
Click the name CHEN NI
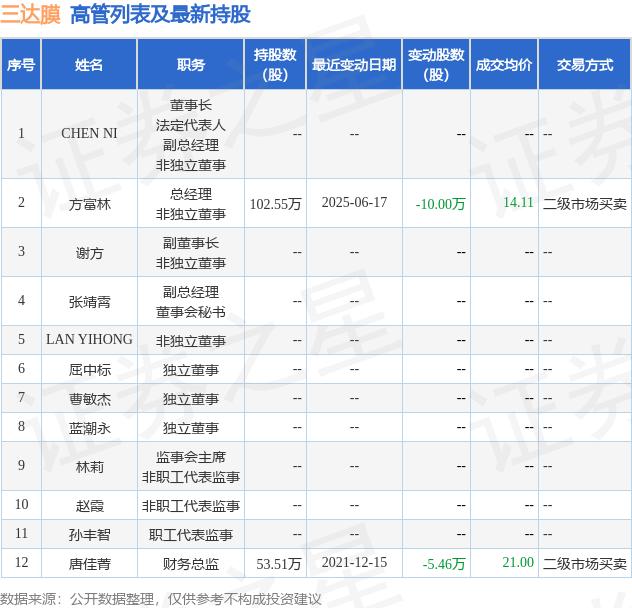click(x=89, y=133)
